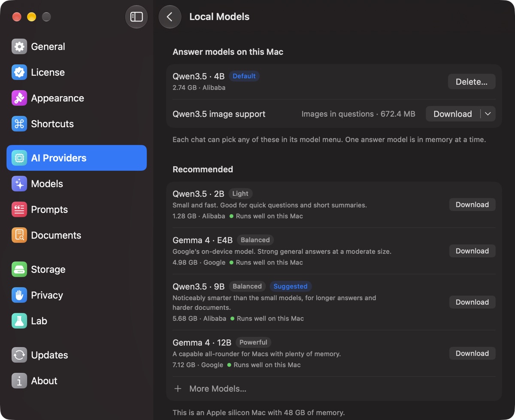Expand the image support download options arrow
The width and height of the screenshot is (515, 420).
tap(488, 114)
